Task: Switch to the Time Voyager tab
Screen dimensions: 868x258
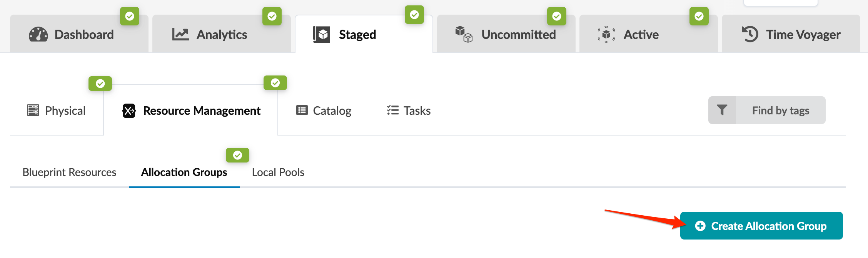Action: [803, 35]
